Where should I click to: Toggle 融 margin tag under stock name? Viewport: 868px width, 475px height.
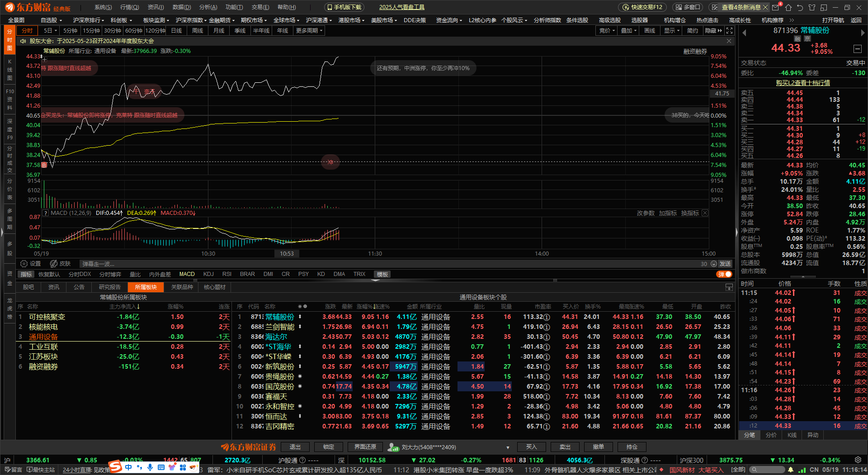tap(797, 39)
